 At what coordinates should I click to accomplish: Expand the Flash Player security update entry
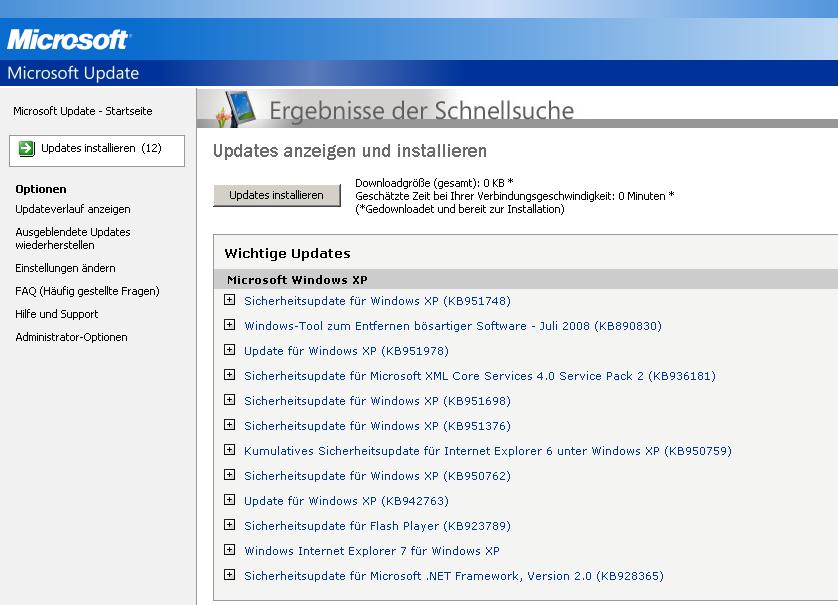pyautogui.click(x=229, y=525)
